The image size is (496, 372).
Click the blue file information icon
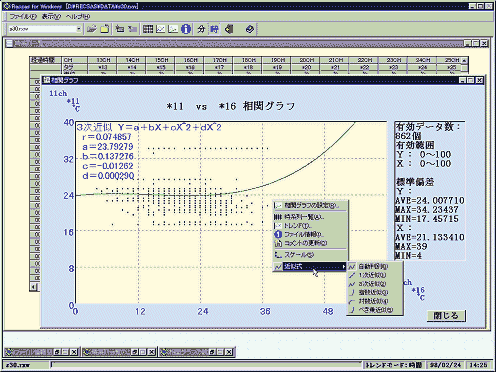pyautogui.click(x=186, y=29)
